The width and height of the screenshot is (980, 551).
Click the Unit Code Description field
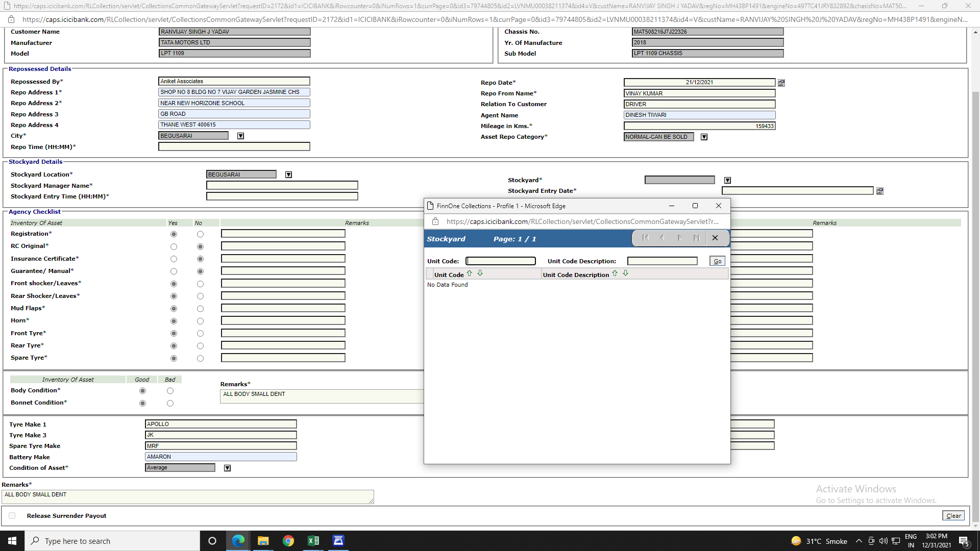pos(662,261)
